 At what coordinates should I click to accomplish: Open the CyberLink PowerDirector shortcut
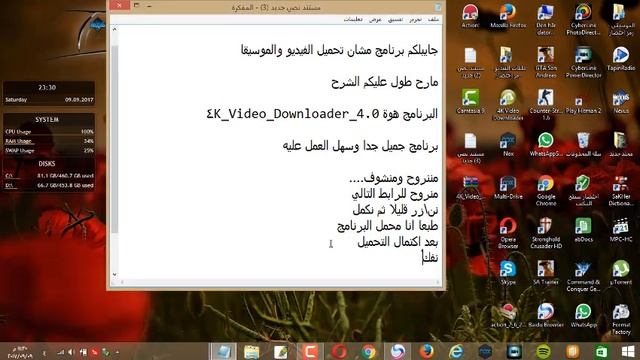pos(583,62)
